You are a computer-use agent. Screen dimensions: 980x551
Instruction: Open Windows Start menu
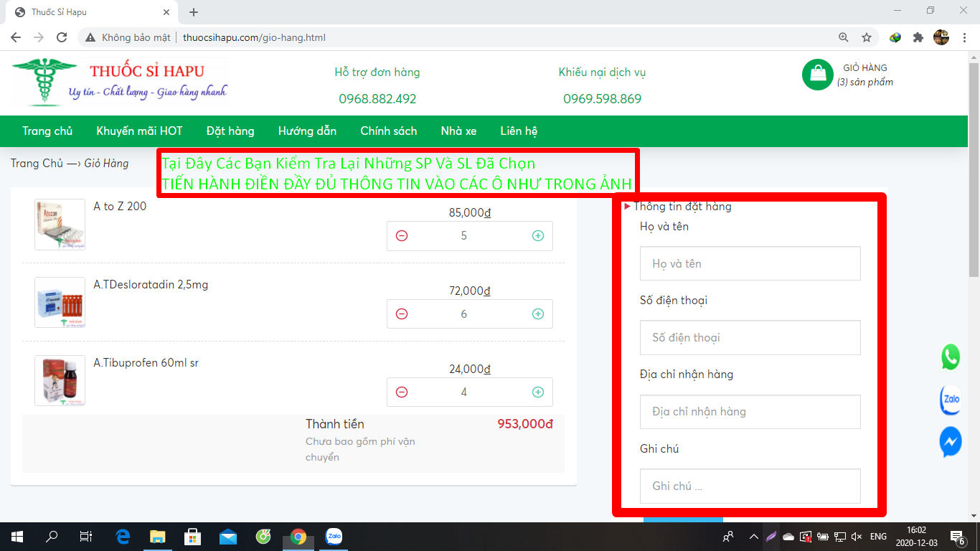(x=17, y=537)
